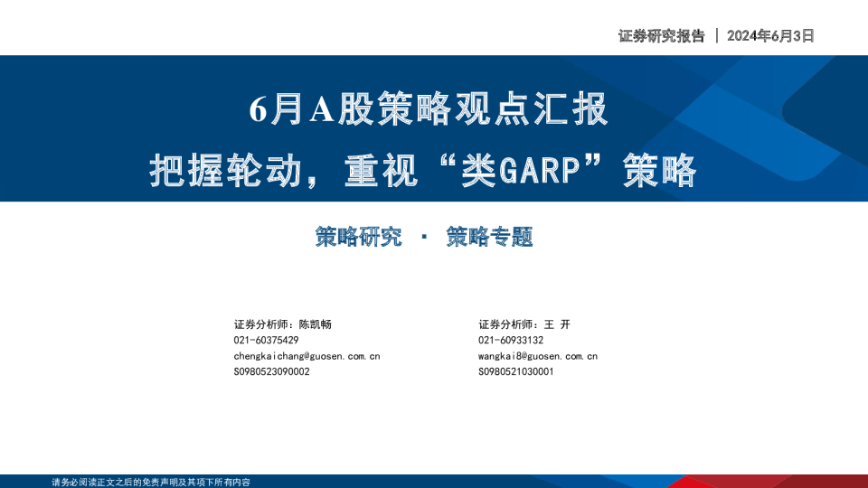Click phone number 021-60933132
868x488 pixels.
pyautogui.click(x=511, y=341)
